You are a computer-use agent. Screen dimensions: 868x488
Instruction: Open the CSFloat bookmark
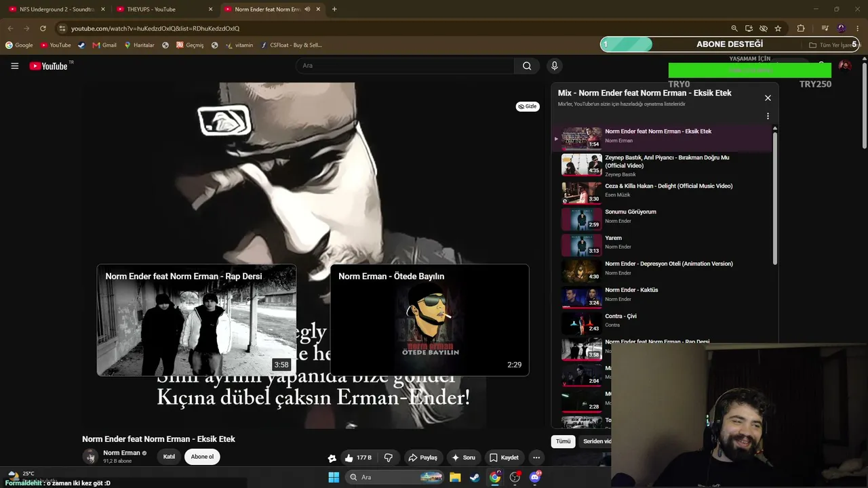pos(291,45)
